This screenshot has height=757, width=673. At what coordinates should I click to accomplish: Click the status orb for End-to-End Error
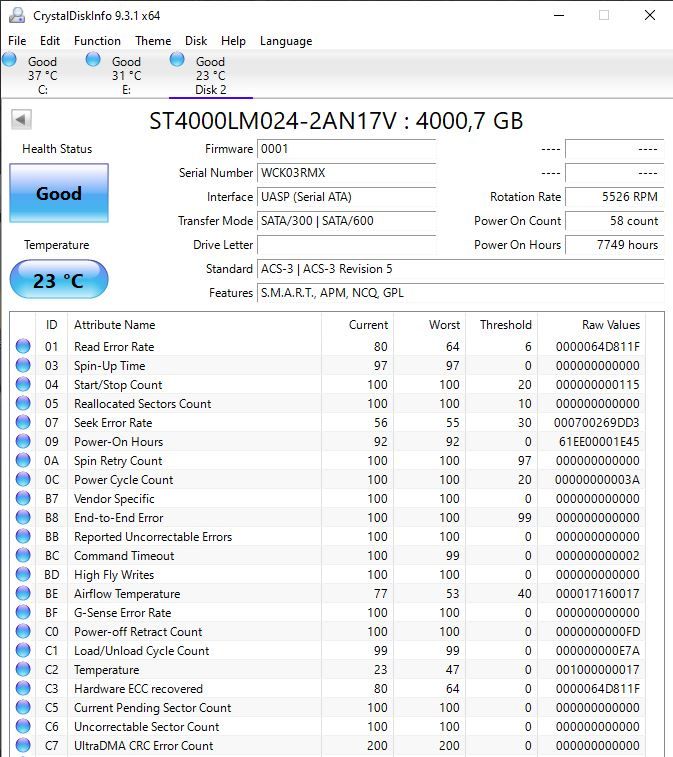tap(23, 517)
